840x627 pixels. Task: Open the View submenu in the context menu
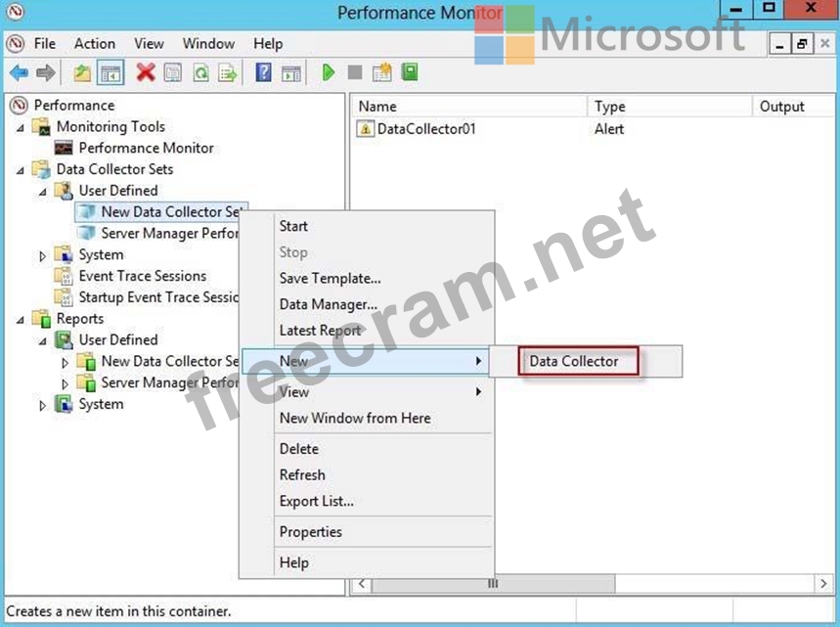point(367,392)
